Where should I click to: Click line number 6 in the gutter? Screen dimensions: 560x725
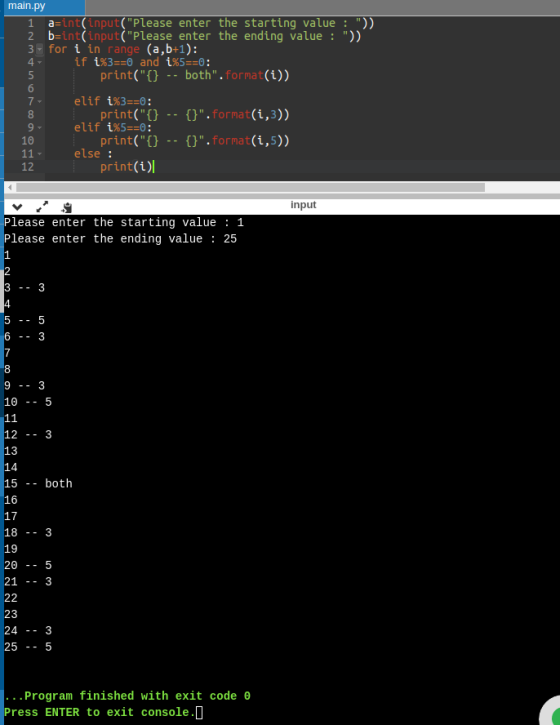[x=31, y=88]
